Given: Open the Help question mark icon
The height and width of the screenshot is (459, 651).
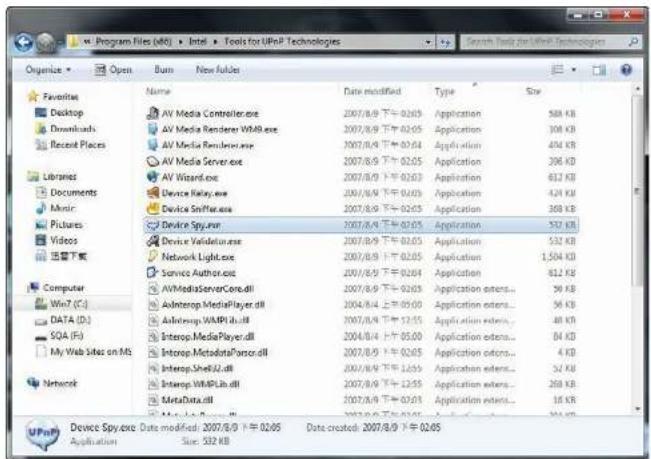Looking at the screenshot, I should [626, 70].
